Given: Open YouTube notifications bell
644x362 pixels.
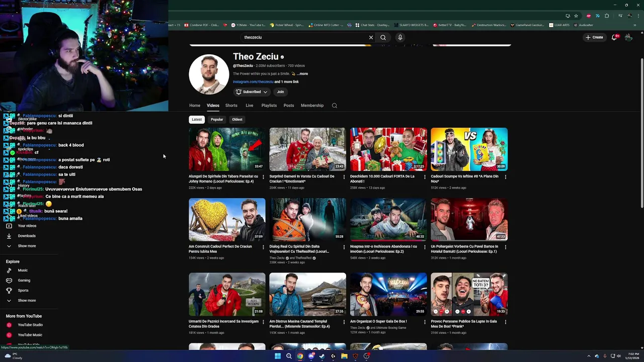Looking at the screenshot, I should pos(614,37).
